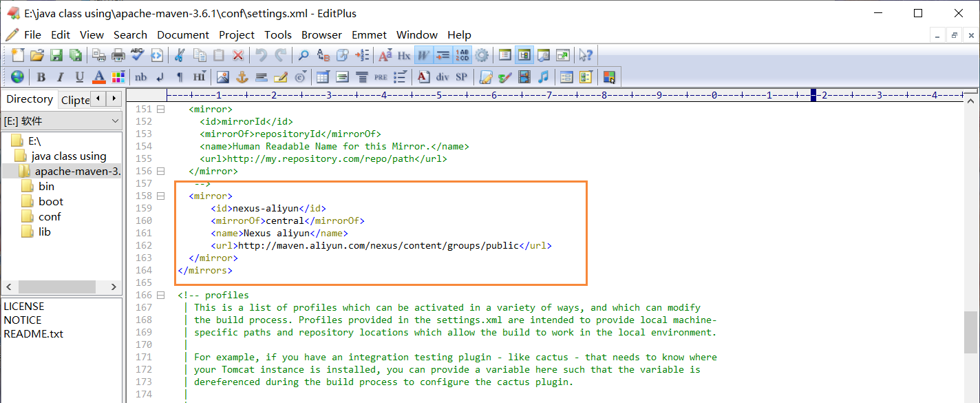Toggle the directory window panel

[524, 55]
